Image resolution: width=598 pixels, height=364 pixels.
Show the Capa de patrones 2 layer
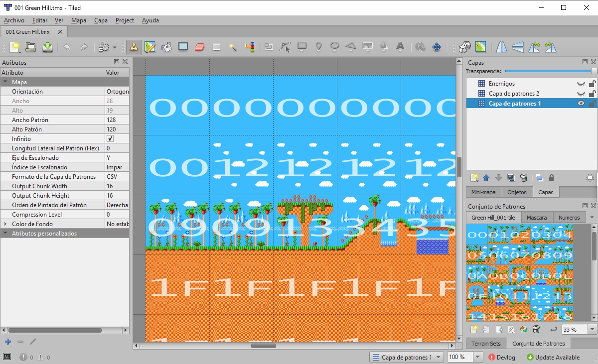click(581, 94)
